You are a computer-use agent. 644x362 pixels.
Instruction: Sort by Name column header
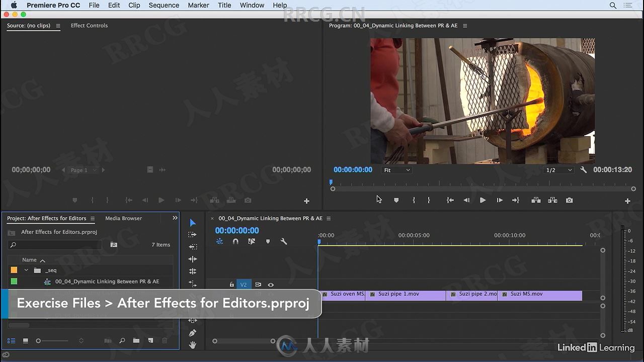tap(29, 260)
